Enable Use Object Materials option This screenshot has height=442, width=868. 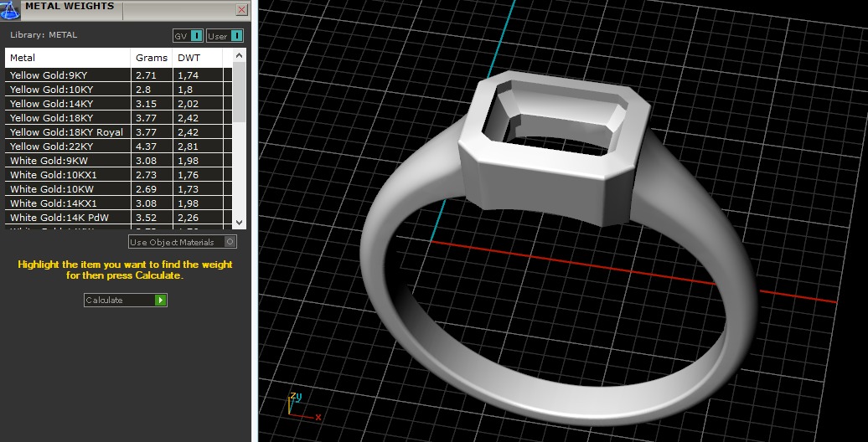pyautogui.click(x=183, y=242)
